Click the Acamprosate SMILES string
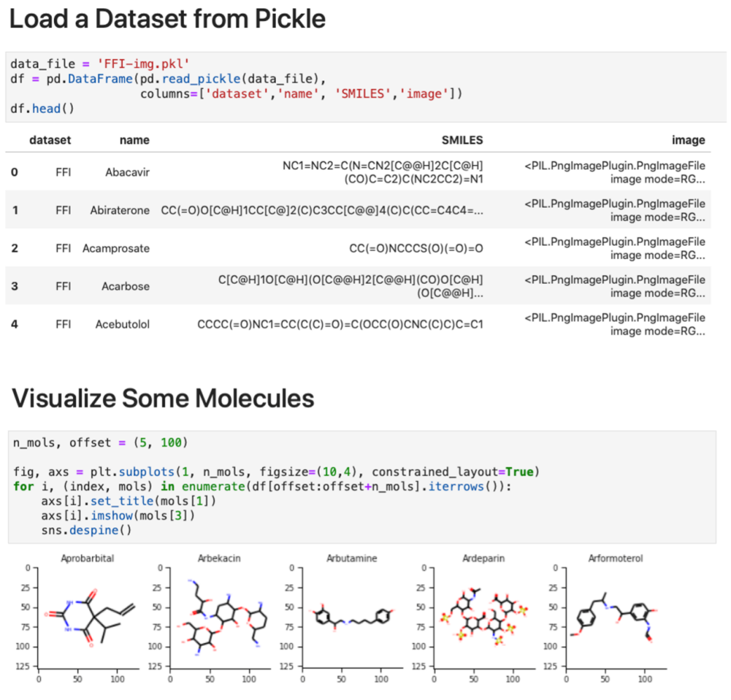731x700 pixels. coord(416,248)
